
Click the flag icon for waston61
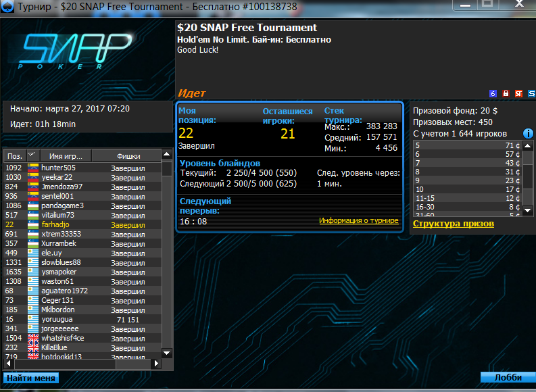[33, 281]
